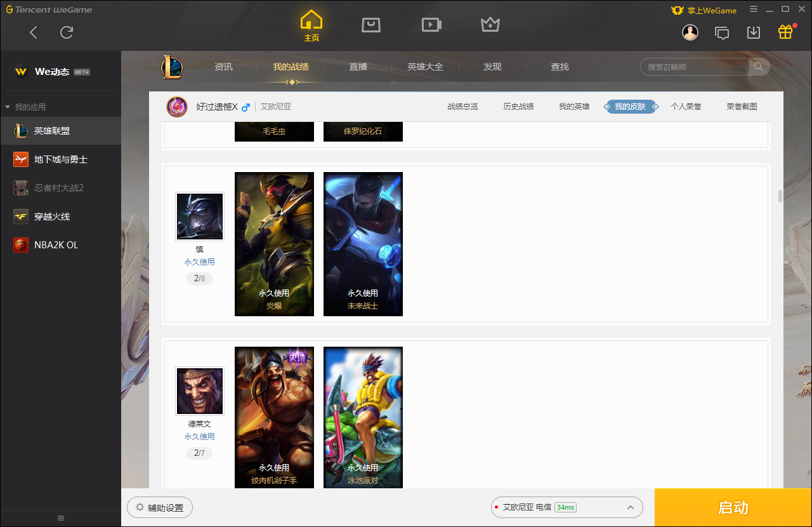Click the 德莱文 champion portrait
This screenshot has height=527, width=812.
pos(200,391)
